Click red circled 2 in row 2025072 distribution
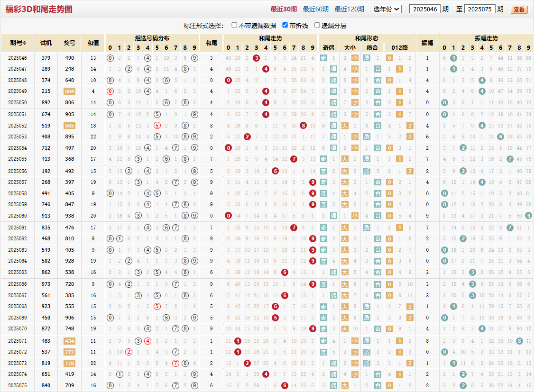 129,352
